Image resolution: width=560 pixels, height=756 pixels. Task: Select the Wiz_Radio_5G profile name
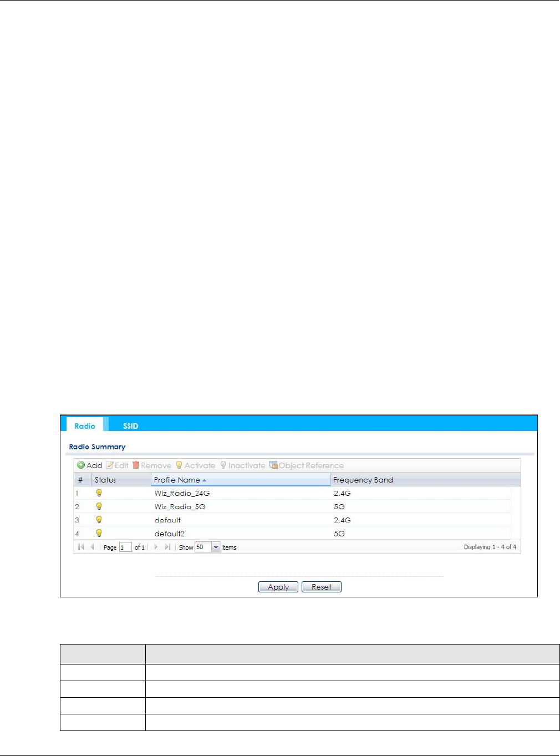click(x=180, y=506)
